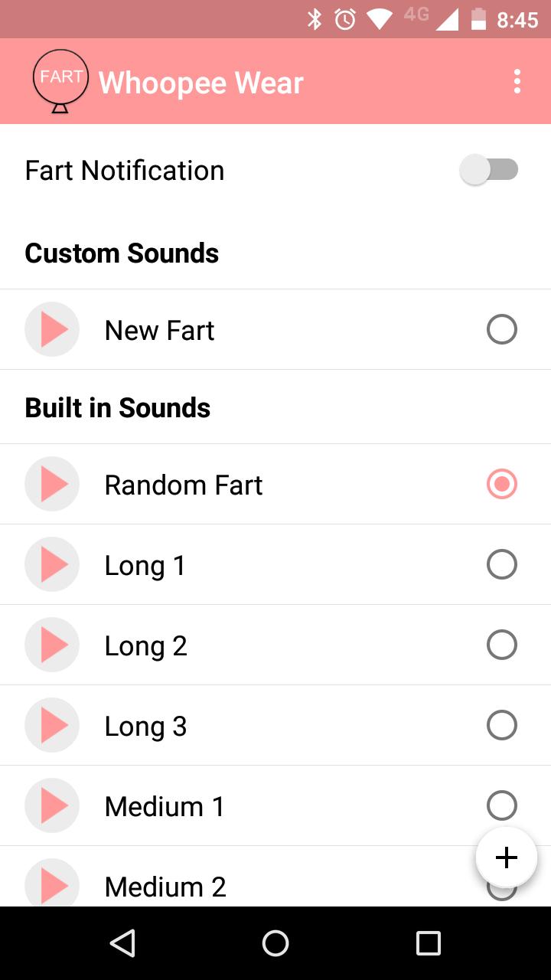
Task: Tap the Whoopee Wear FART logo
Action: pyautogui.click(x=60, y=81)
